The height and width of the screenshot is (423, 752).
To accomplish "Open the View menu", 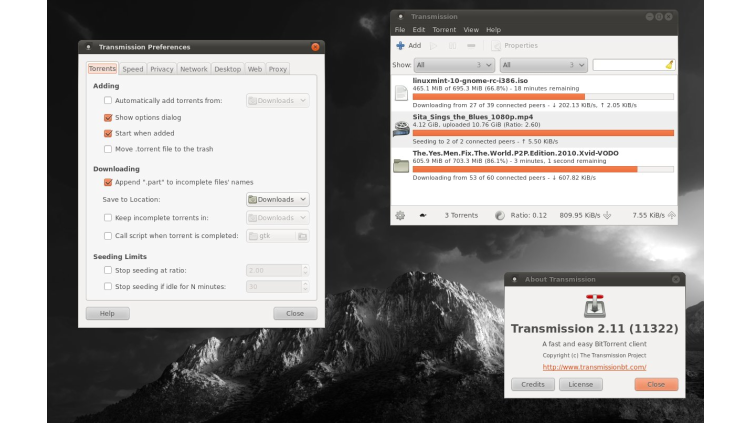I will [x=471, y=30].
